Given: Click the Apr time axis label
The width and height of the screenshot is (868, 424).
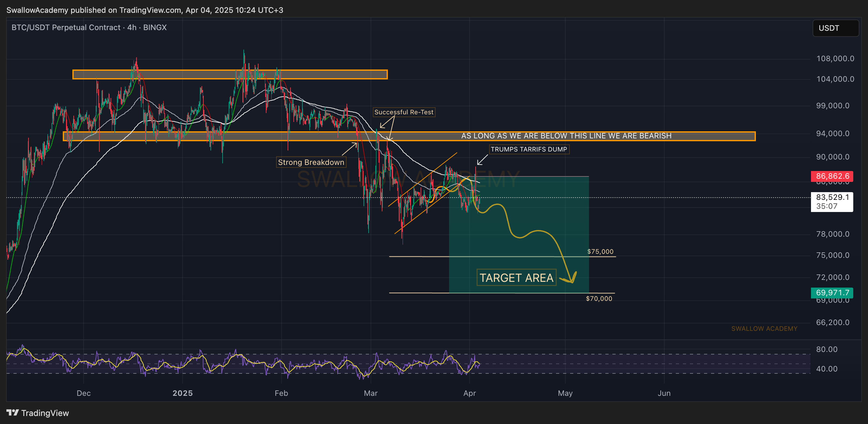Looking at the screenshot, I should point(470,393).
